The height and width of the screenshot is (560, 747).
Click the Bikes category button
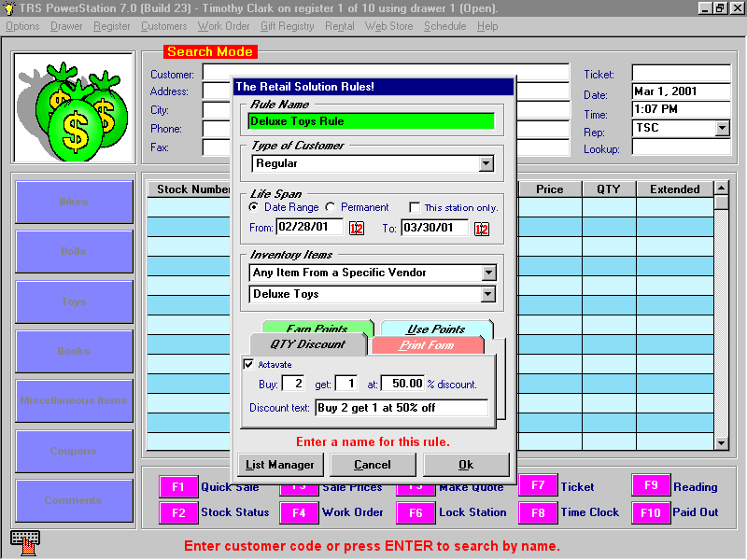coord(74,202)
